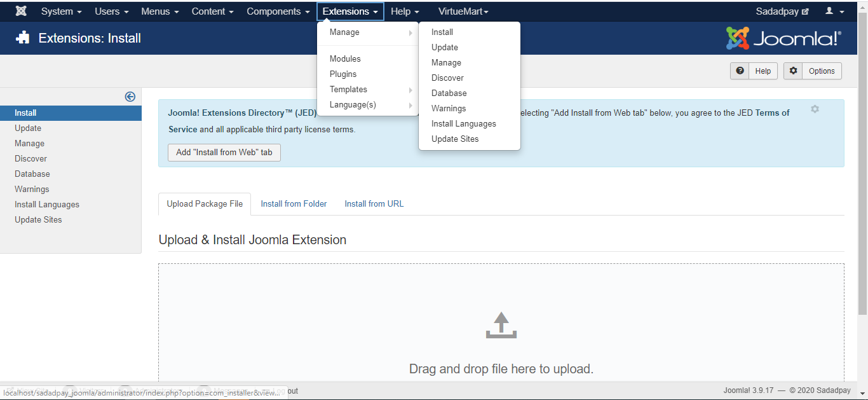Open Options with the gear icon

[813, 71]
